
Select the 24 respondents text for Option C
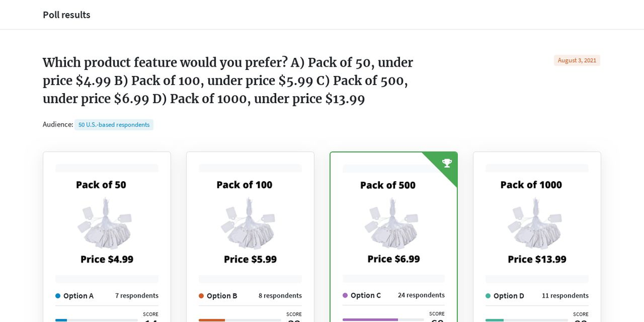tap(421, 296)
